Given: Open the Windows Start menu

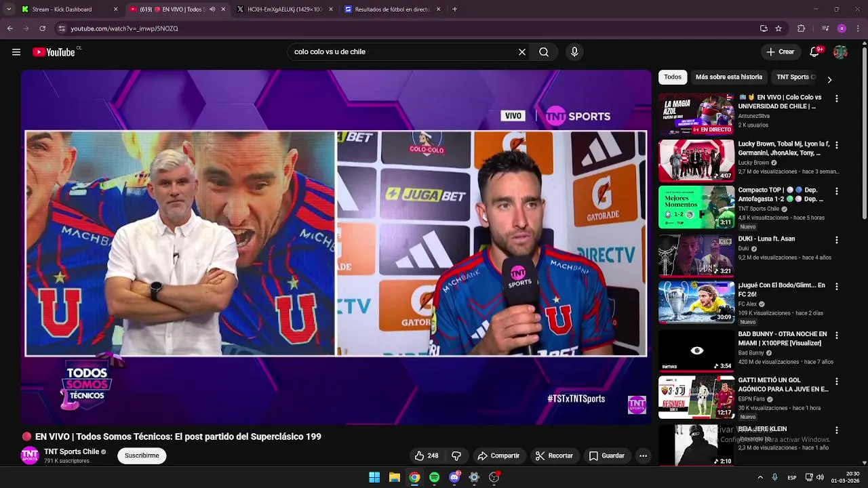Looking at the screenshot, I should tap(374, 477).
